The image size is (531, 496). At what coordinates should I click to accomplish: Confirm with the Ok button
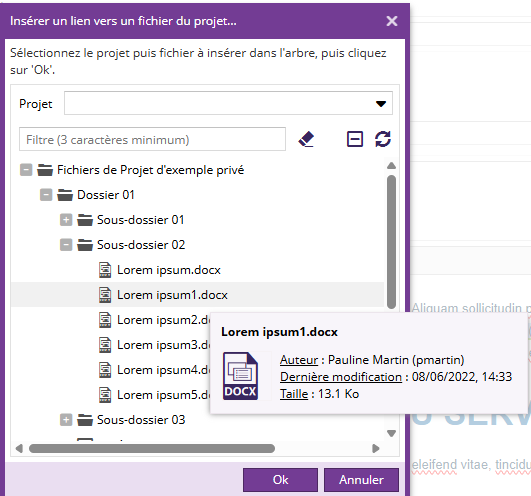(x=280, y=480)
